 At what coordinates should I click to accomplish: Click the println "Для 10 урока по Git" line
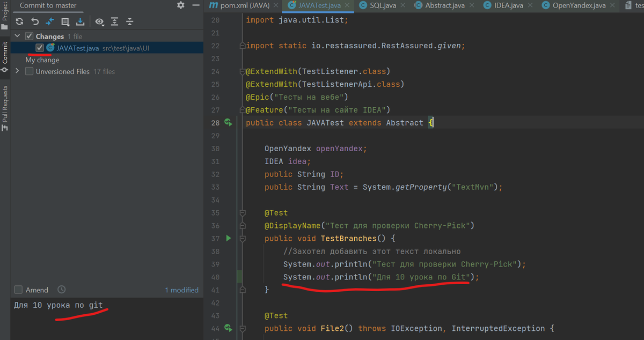(381, 277)
